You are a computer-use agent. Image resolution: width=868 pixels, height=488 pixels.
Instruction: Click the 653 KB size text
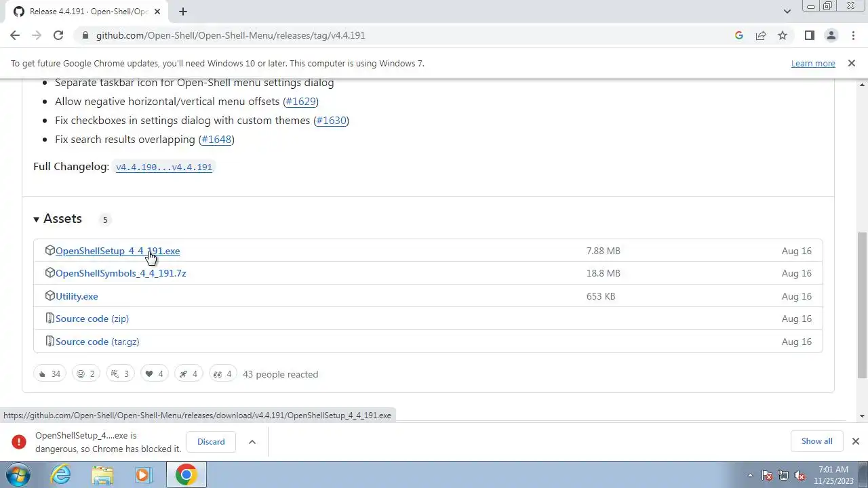601,296
